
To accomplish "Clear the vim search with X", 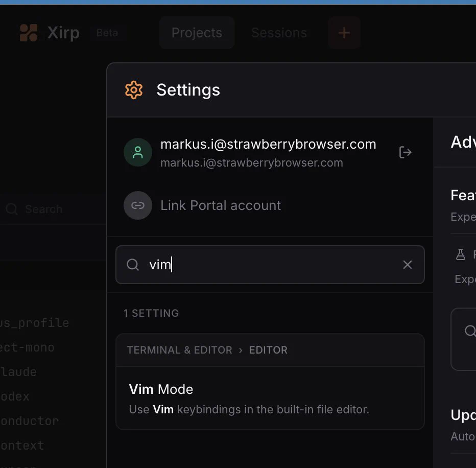I will coord(408,265).
